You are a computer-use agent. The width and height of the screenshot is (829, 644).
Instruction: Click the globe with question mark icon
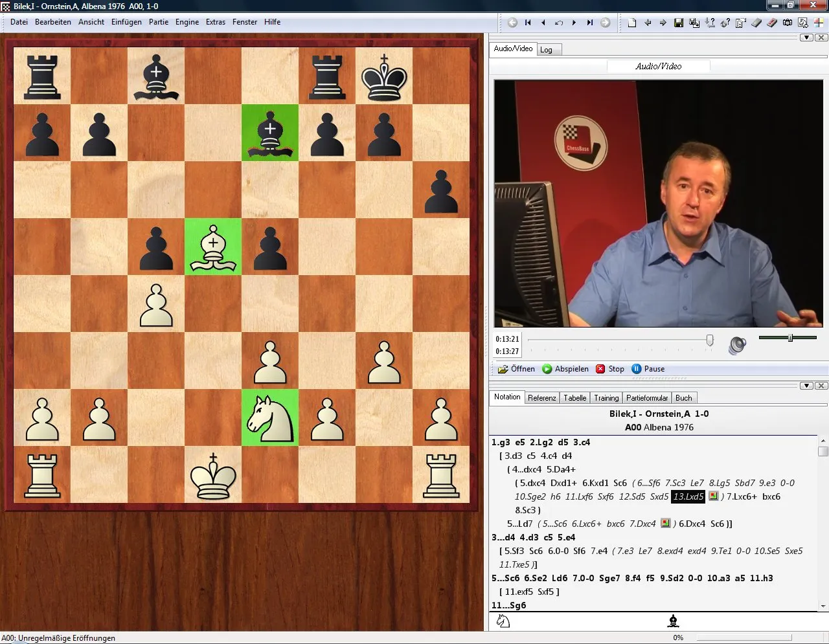tap(725, 23)
